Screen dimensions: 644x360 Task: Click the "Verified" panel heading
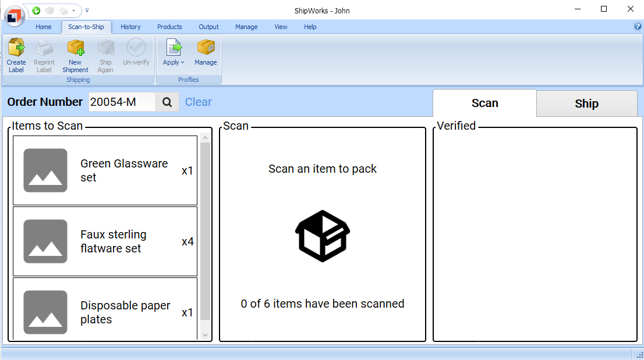pyautogui.click(x=456, y=126)
